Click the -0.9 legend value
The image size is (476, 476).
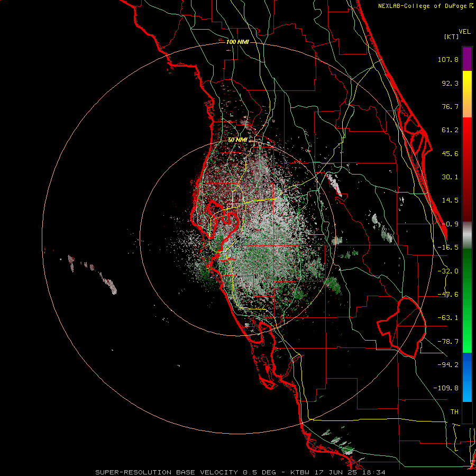pyautogui.click(x=450, y=224)
